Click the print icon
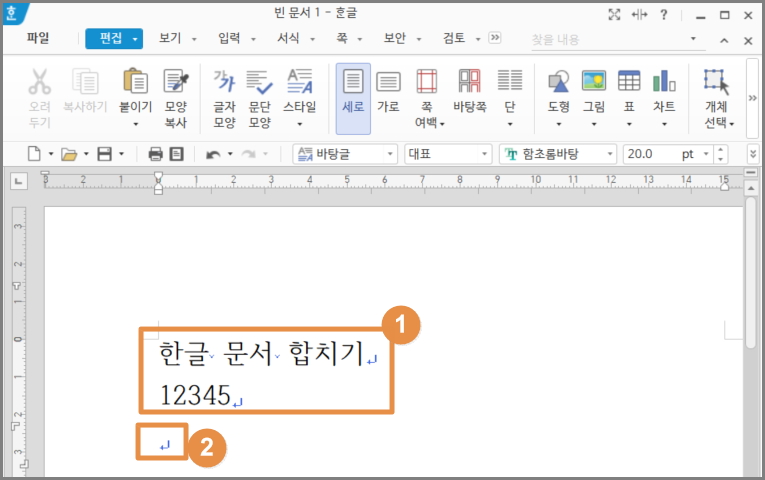Screen dimensions: 765x480 click(155, 154)
